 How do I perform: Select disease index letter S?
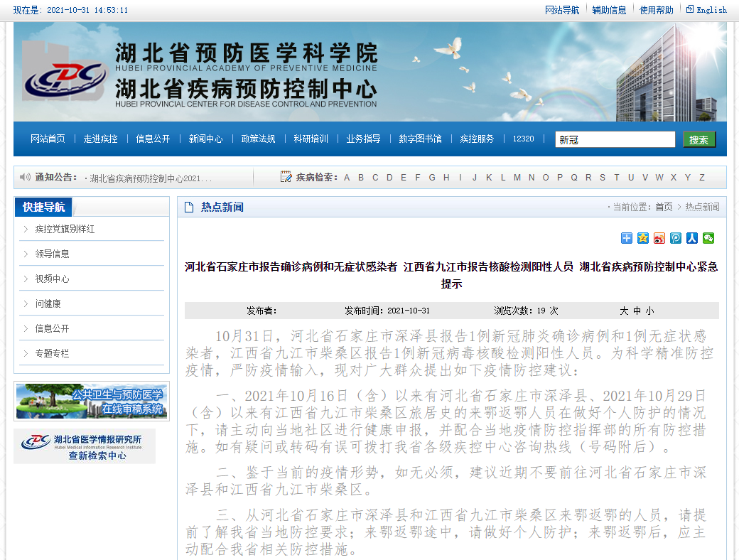coord(603,178)
